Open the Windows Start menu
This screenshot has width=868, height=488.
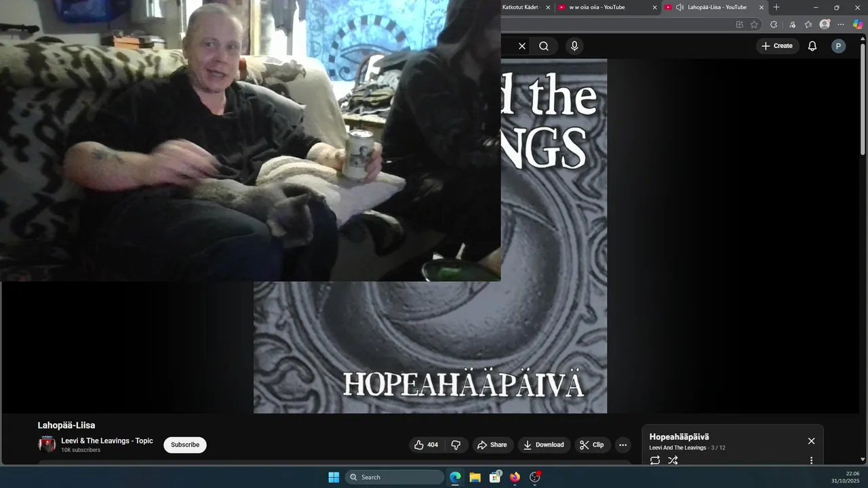(x=334, y=477)
